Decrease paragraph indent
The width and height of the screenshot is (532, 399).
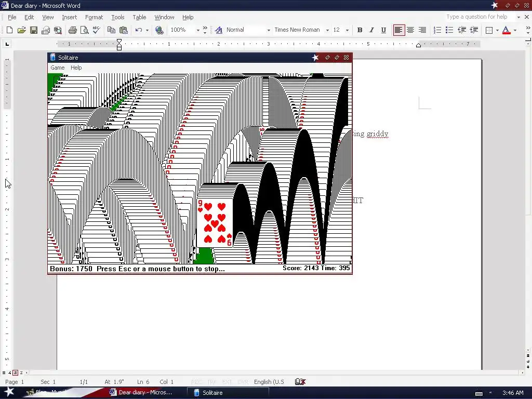point(462,30)
